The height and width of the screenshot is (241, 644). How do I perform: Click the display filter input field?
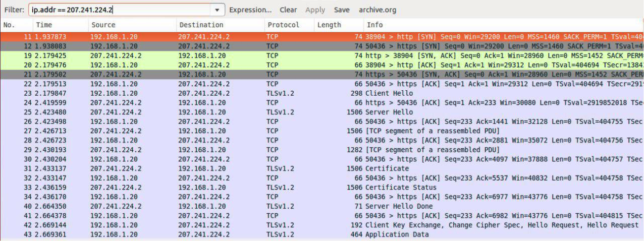119,10
